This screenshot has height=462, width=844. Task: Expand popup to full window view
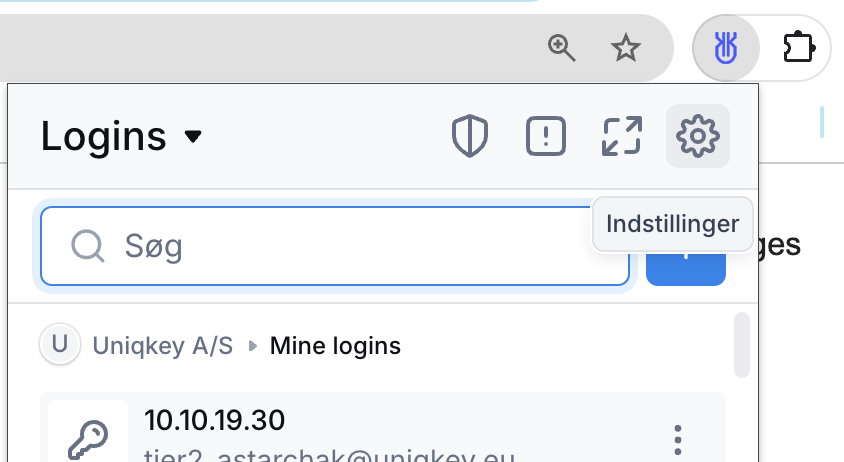coord(622,136)
